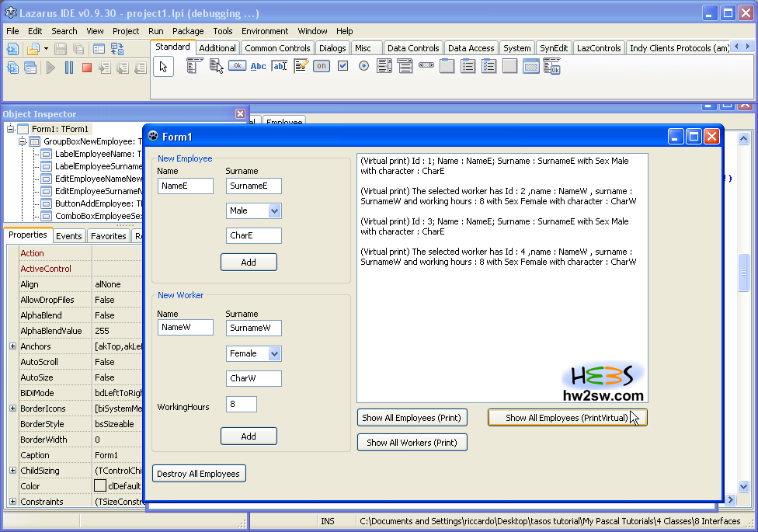
Task: Pause the running program
Action: [x=69, y=68]
